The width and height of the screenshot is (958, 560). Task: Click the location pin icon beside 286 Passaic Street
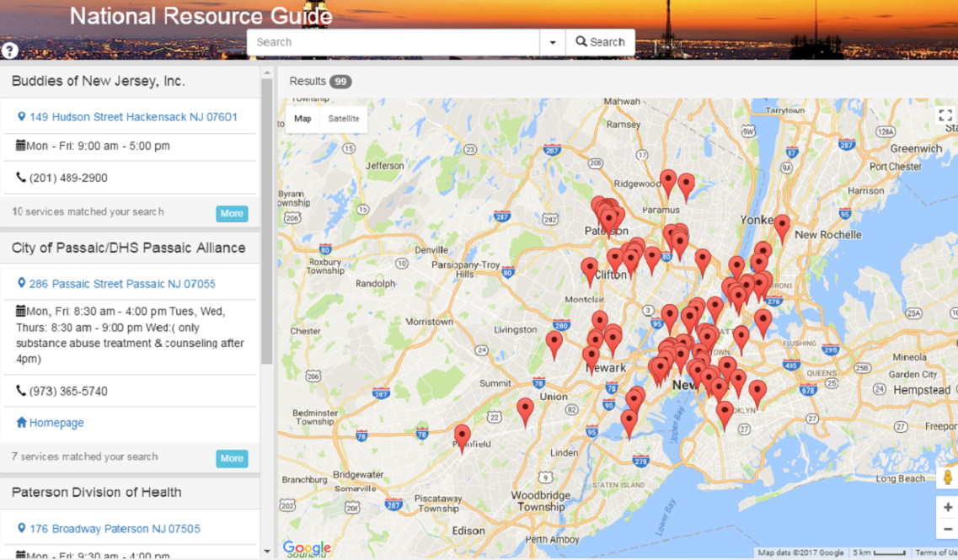(21, 283)
